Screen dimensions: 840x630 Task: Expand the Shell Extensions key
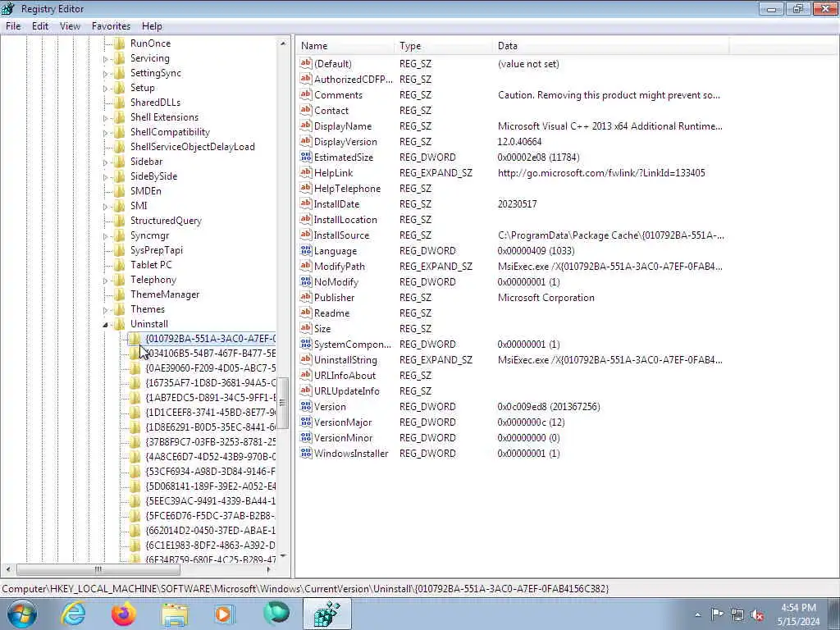106,118
